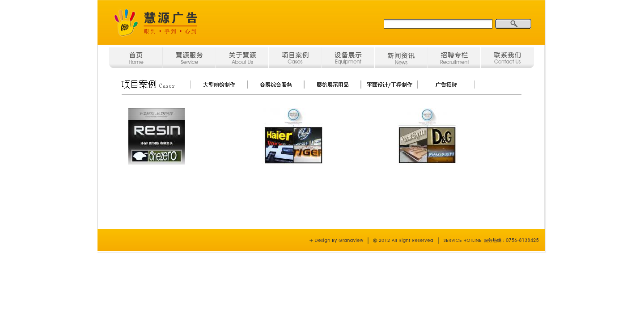Open 关于慧源 About Us page

pyautogui.click(x=242, y=58)
